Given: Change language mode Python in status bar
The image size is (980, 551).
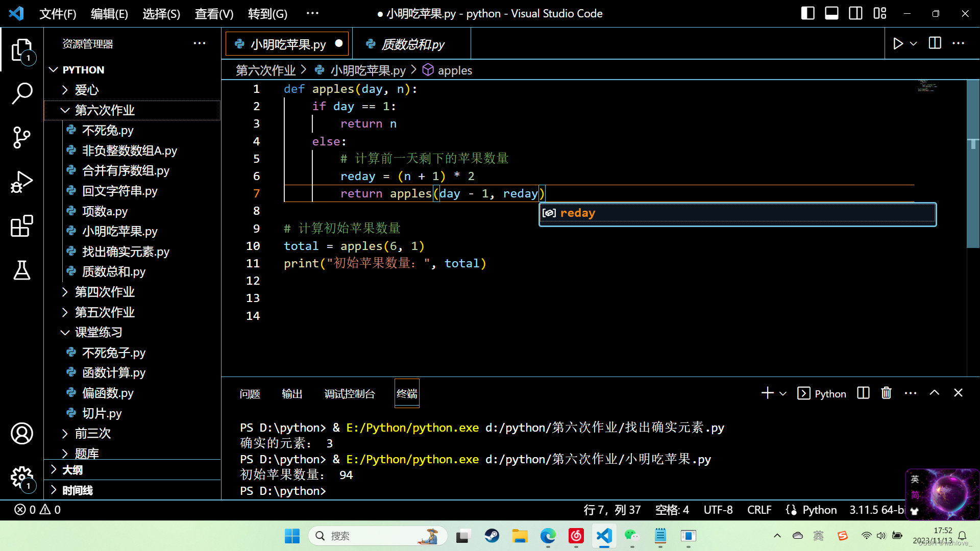Looking at the screenshot, I should tap(819, 510).
